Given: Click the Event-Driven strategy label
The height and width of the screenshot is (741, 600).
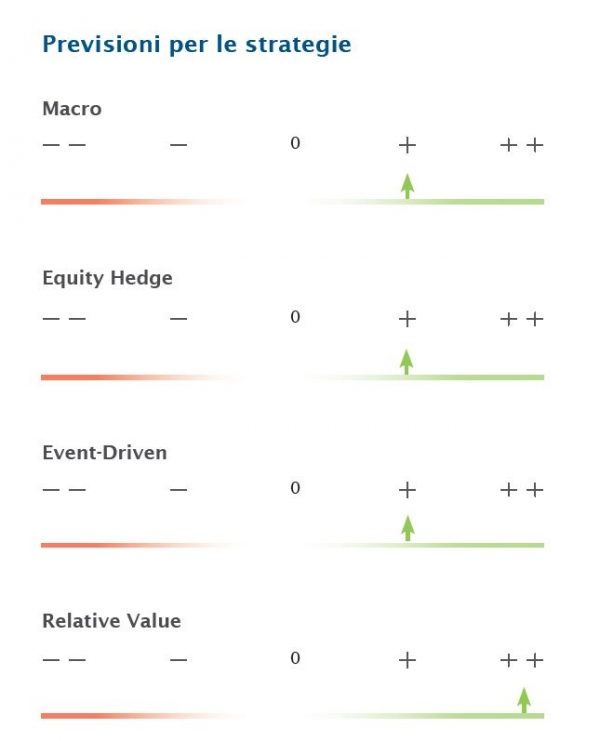Looking at the screenshot, I should click(x=105, y=453).
